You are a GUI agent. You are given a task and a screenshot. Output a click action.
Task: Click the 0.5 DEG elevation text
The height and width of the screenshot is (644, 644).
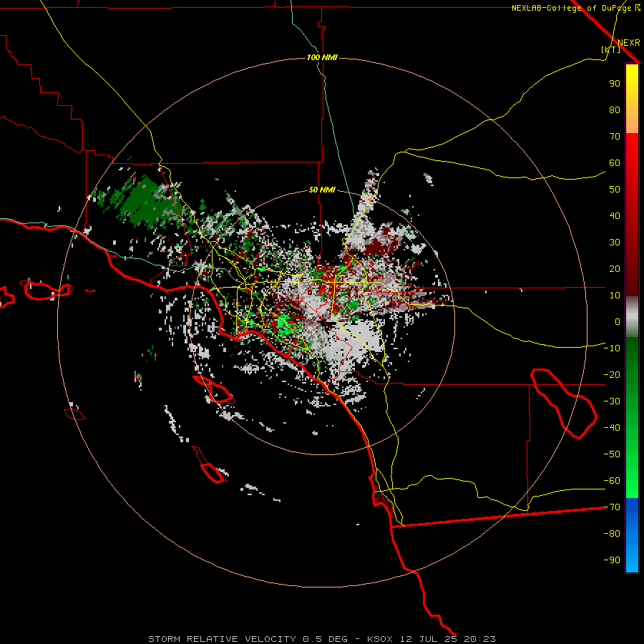click(325, 639)
